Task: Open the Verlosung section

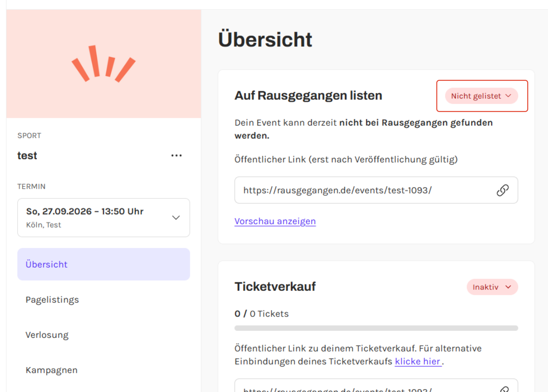Action: (47, 335)
